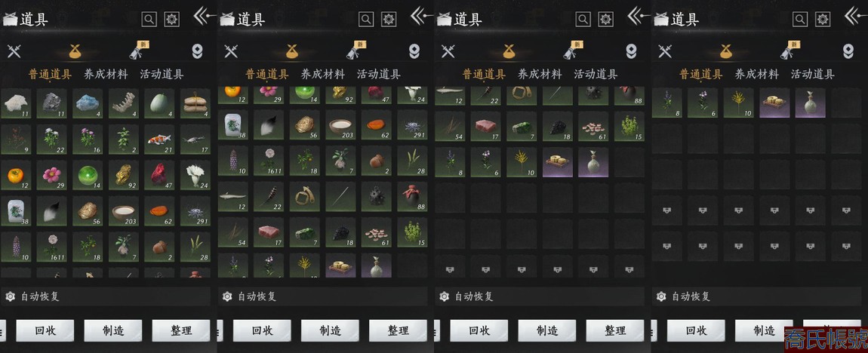Select the koi fish item with count 21
This screenshot has width=868, height=353.
tap(159, 139)
